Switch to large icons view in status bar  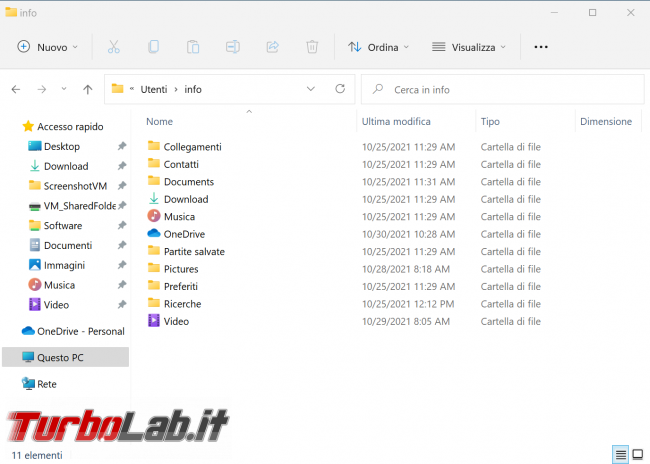coord(638,455)
